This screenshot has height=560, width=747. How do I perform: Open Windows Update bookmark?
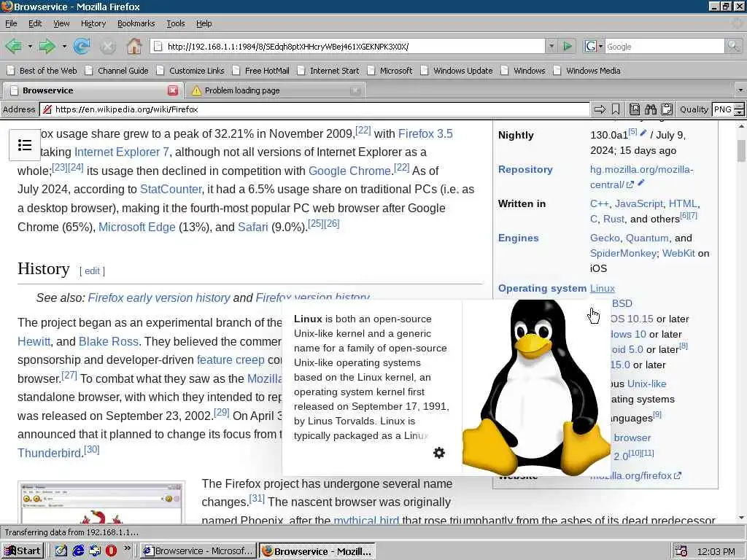[457, 71]
